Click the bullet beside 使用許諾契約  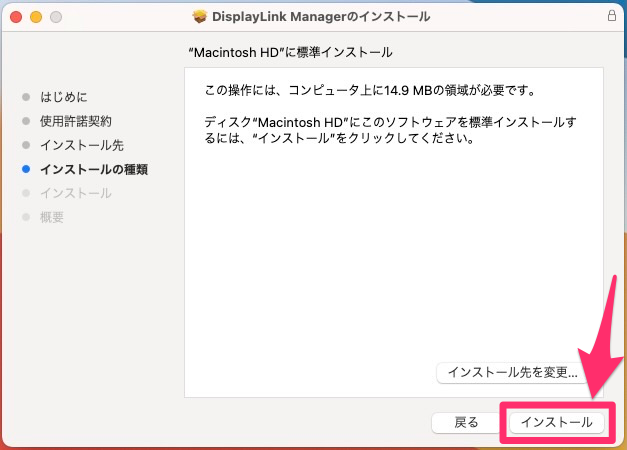(26, 122)
